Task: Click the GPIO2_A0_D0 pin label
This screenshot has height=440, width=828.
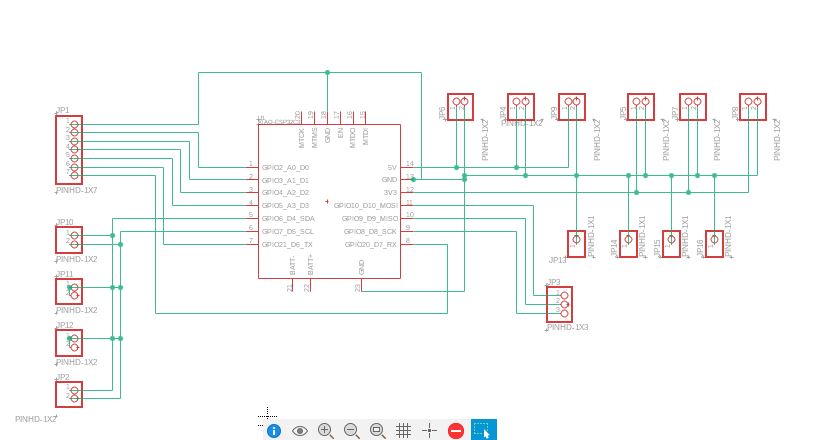Action: click(285, 167)
